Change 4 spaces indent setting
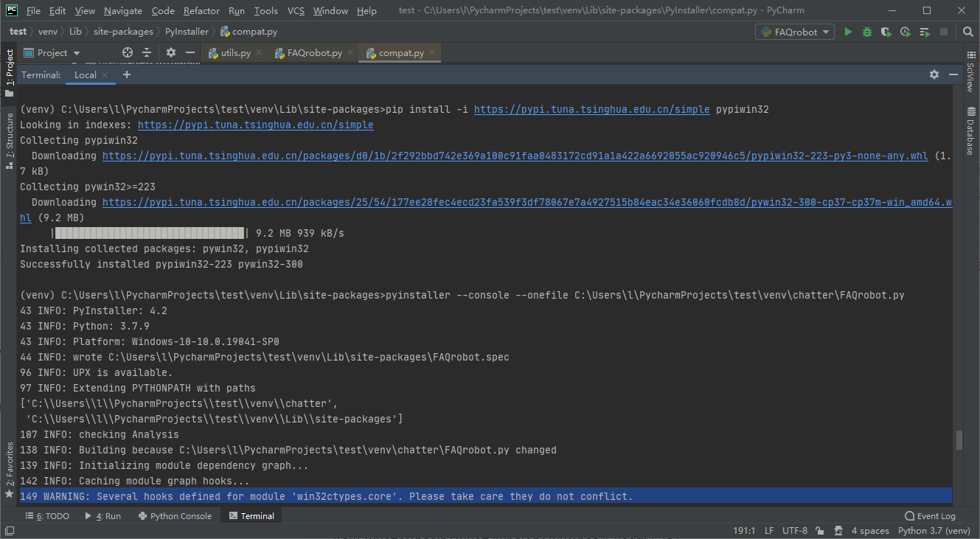Viewport: 980px width, 539px height. [870, 531]
